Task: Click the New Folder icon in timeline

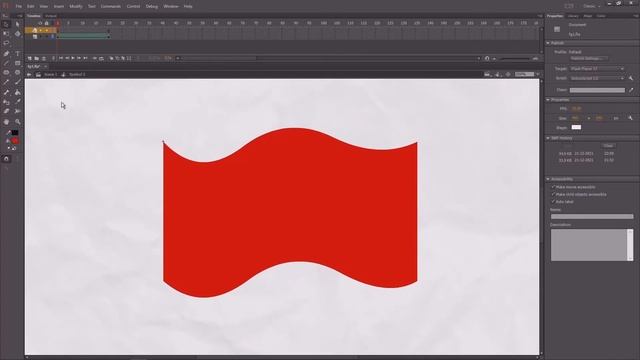Action: pos(37,58)
